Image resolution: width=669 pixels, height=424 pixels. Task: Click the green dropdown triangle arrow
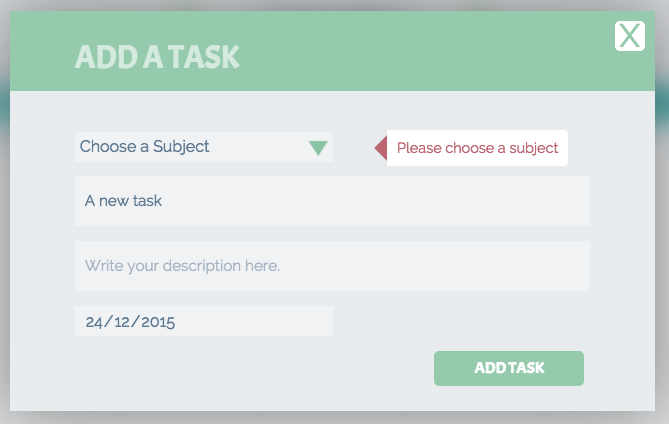(318, 148)
